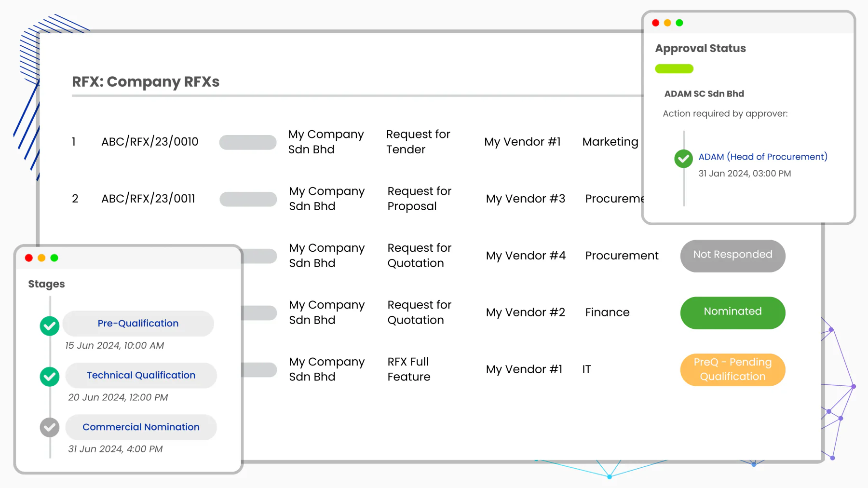This screenshot has height=488, width=868.
Task: Click the green check beside Pre-Qualification
Action: tap(50, 326)
